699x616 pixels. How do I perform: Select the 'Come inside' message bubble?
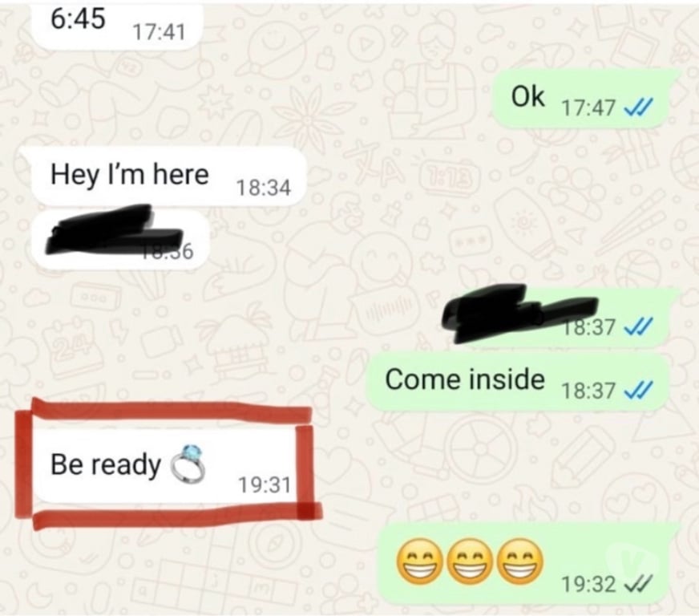coord(518,383)
